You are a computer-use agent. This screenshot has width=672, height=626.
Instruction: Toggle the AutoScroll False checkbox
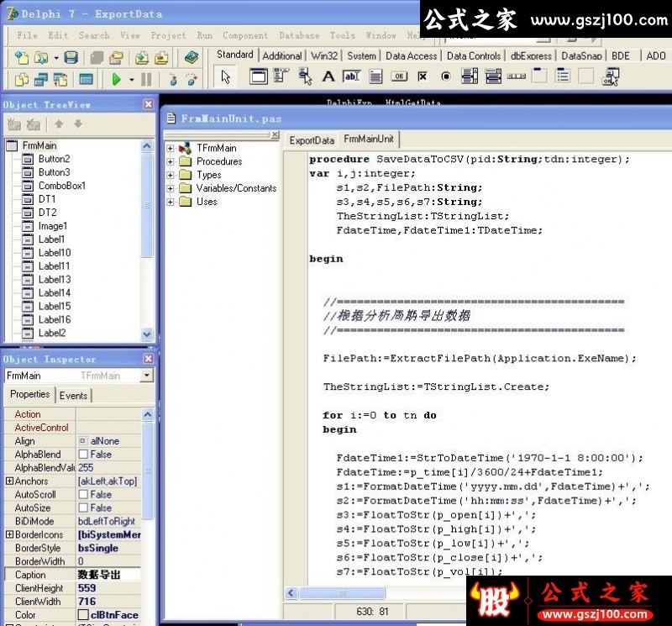pos(83,494)
